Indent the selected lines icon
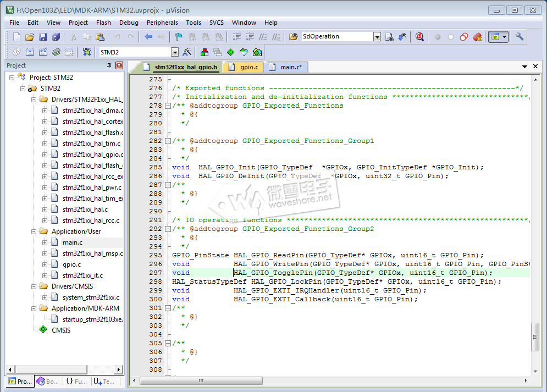Image resolution: width=547 pixels, height=392 pixels. (236, 37)
